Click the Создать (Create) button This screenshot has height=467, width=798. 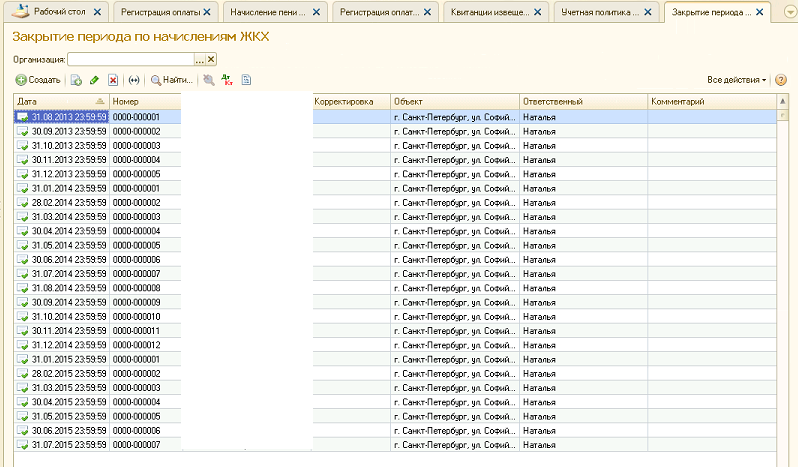[x=38, y=80]
